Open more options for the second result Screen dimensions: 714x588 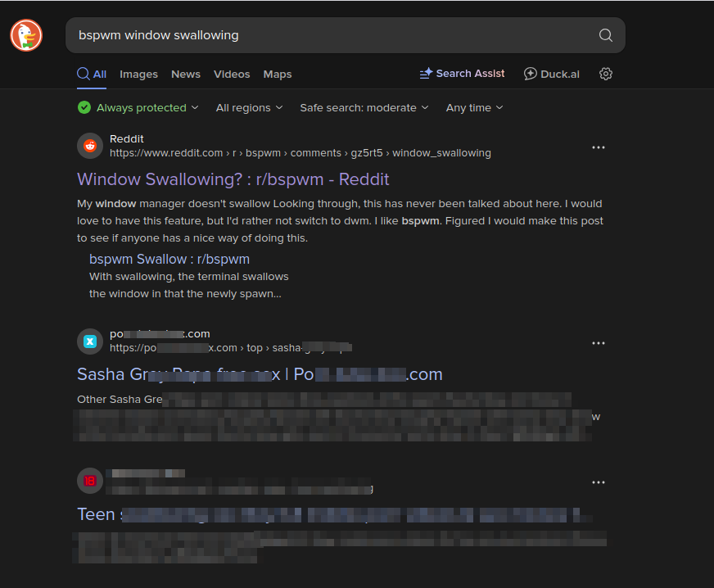[599, 343]
